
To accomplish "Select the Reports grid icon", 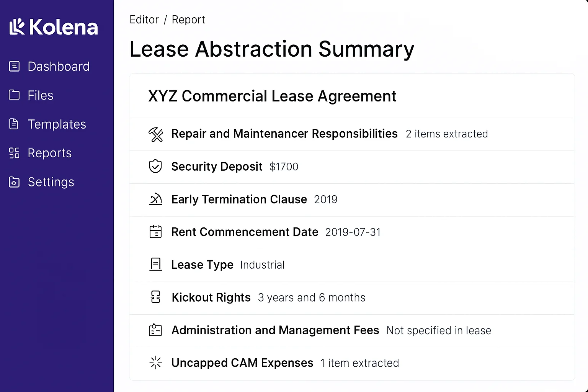I will 14,153.
